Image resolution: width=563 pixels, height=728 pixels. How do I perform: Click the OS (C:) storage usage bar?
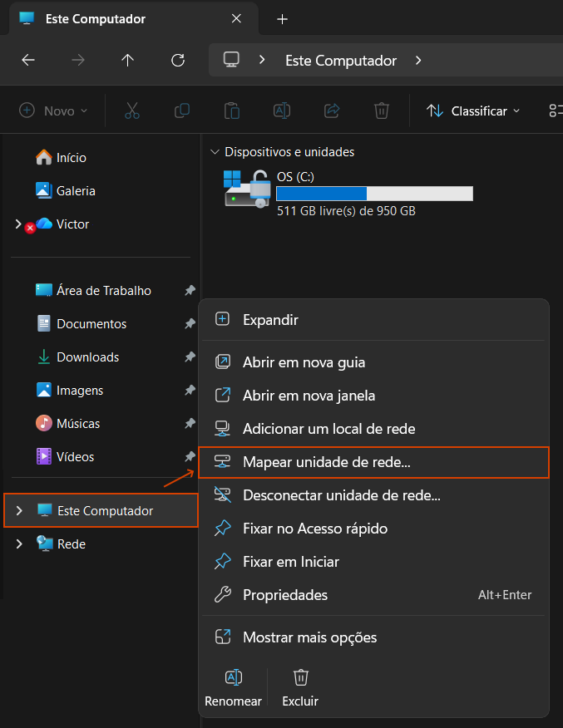[374, 194]
